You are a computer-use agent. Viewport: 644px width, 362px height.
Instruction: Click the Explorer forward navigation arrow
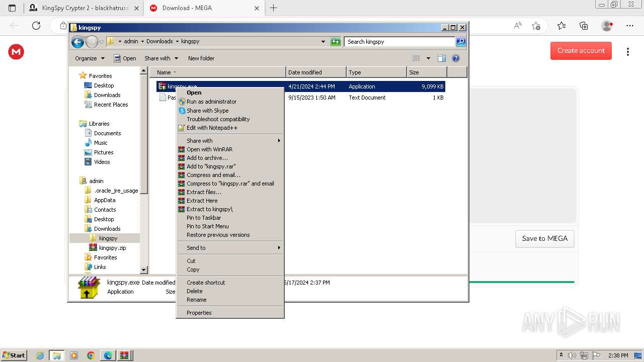point(92,42)
